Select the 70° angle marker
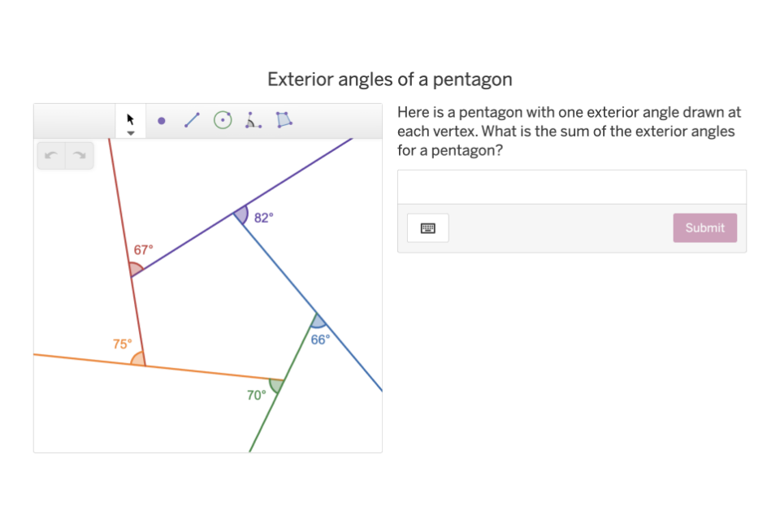780x532 pixels. (x=276, y=384)
